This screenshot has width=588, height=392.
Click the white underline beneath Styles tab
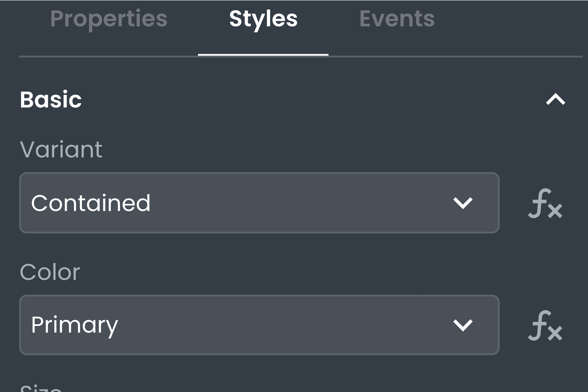263,55
